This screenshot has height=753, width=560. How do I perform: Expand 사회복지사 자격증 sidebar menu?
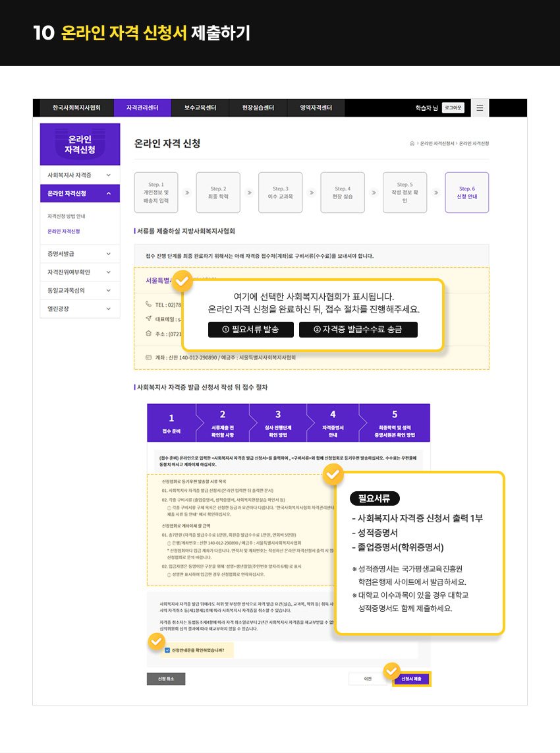coord(80,175)
